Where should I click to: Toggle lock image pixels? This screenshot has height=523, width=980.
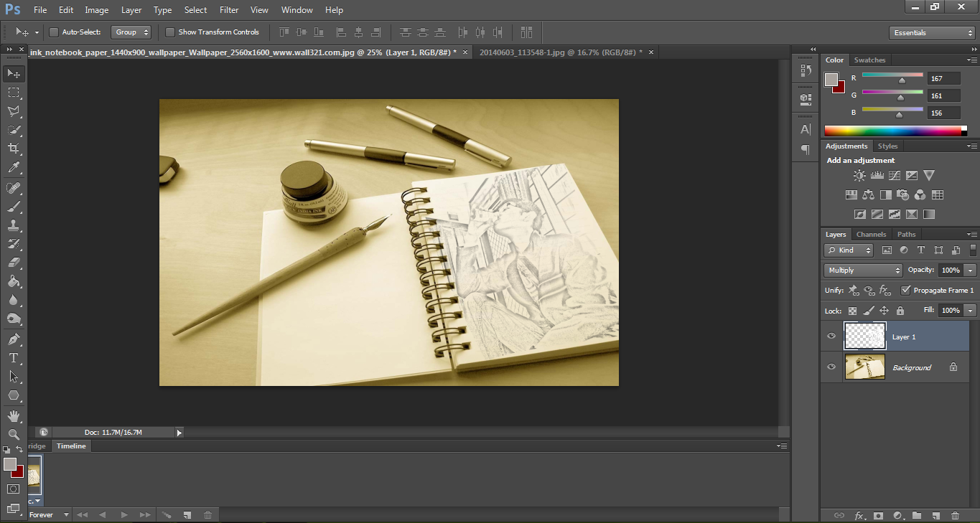coord(868,311)
